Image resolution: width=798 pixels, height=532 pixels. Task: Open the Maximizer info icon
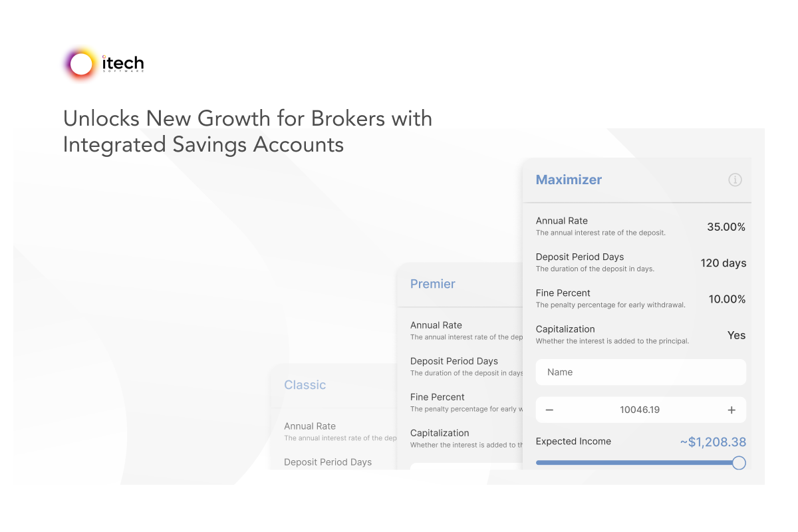coord(735,180)
